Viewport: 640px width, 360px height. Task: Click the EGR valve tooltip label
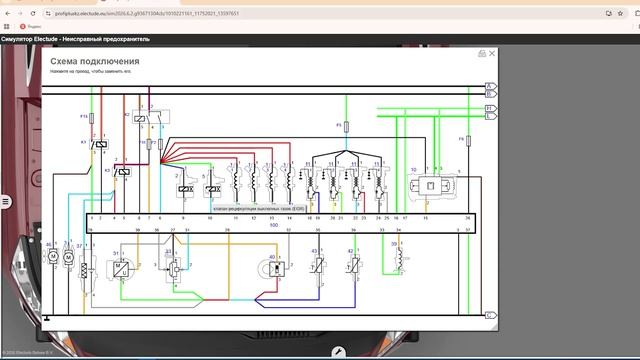point(259,209)
